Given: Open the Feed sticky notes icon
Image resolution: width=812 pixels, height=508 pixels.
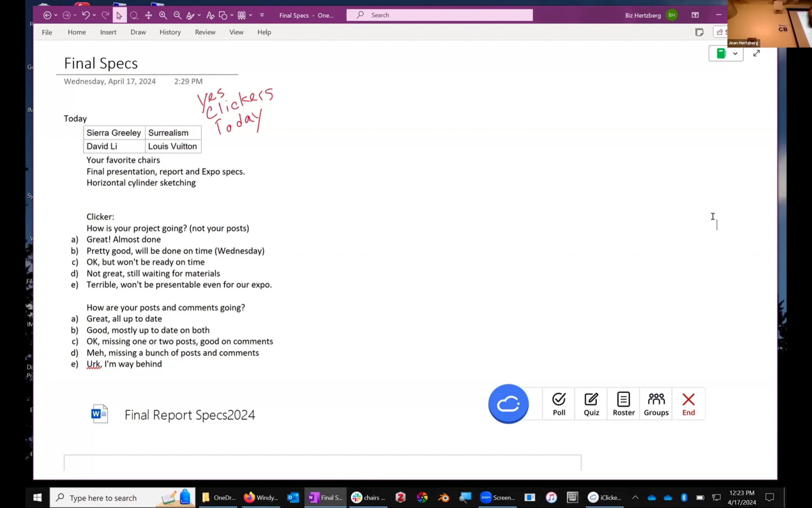Looking at the screenshot, I should click(x=699, y=32).
